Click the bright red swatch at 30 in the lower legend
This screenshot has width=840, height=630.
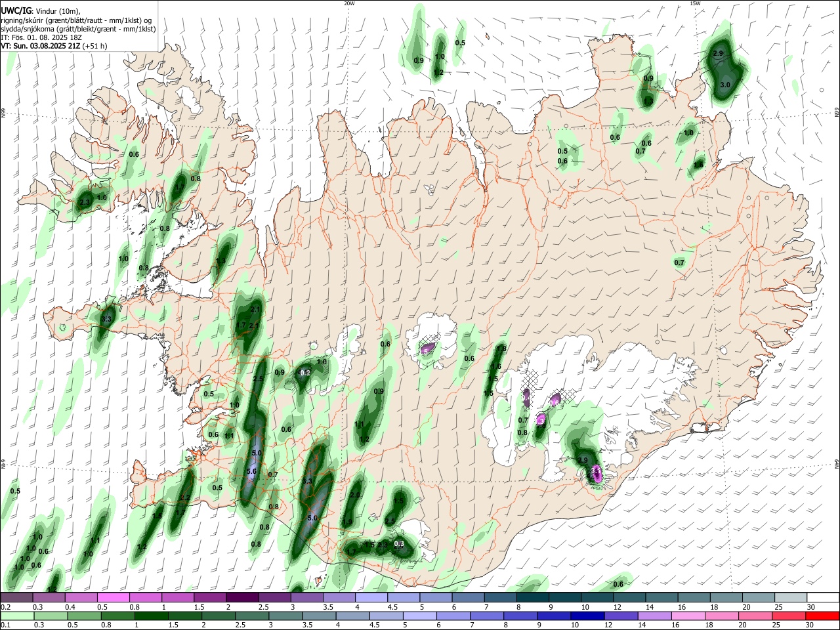pos(823,616)
